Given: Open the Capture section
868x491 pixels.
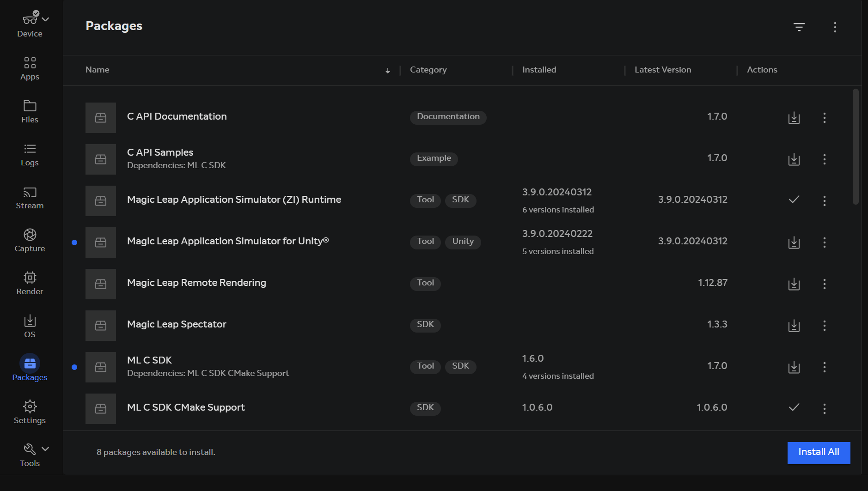Looking at the screenshot, I should point(30,240).
